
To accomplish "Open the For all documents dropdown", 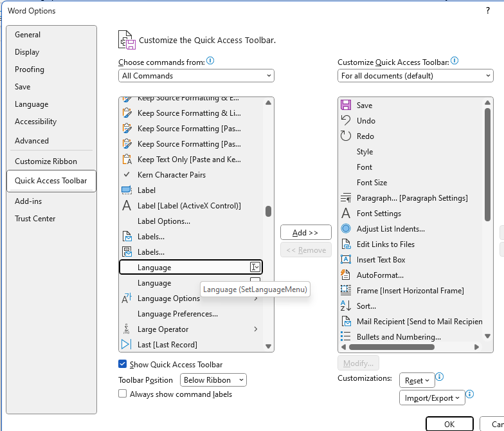I will coord(415,76).
